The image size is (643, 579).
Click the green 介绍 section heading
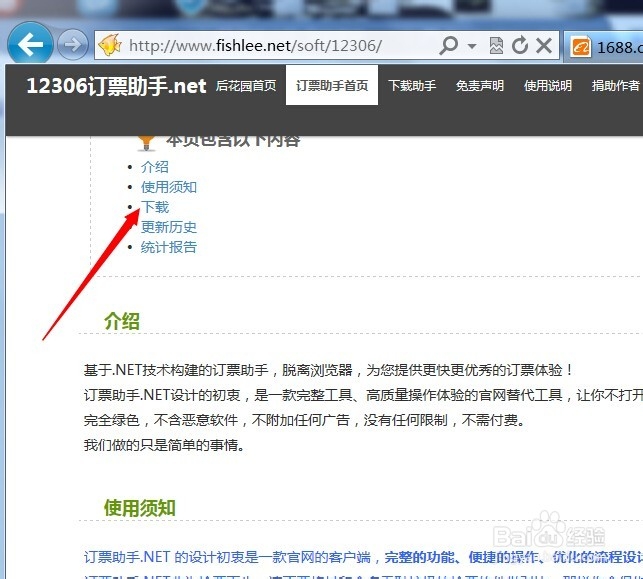(122, 321)
